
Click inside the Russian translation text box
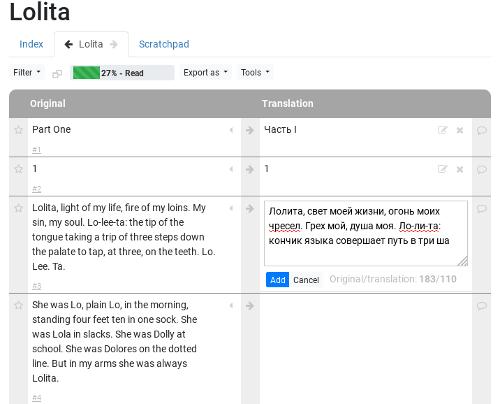[366, 233]
